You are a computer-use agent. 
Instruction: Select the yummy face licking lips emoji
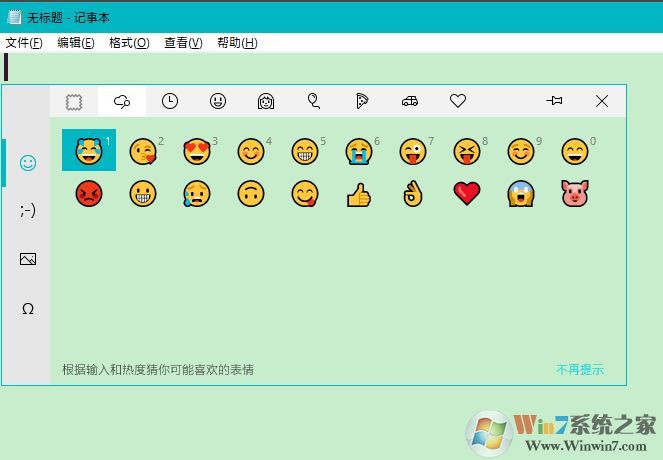(305, 194)
